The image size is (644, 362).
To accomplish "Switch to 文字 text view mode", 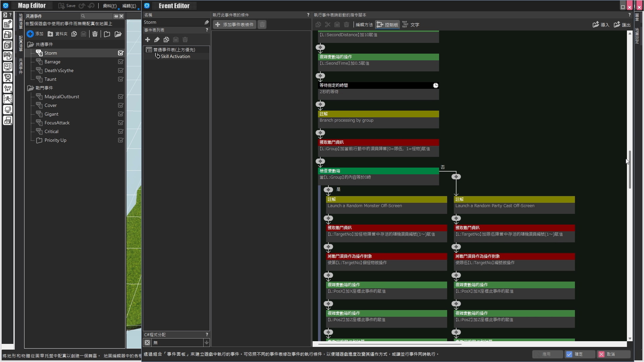I will [411, 24].
